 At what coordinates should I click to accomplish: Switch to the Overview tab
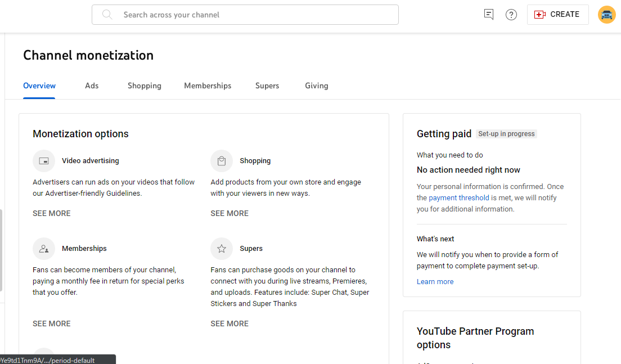pos(39,86)
